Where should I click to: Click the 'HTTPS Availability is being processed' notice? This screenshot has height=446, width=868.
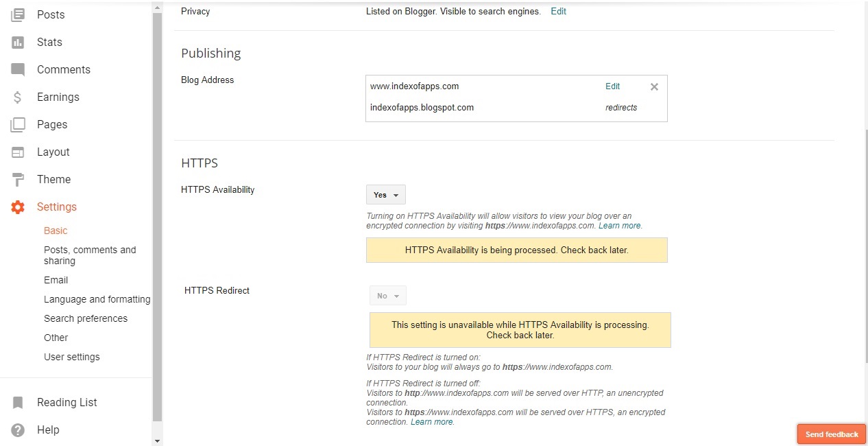(x=517, y=250)
